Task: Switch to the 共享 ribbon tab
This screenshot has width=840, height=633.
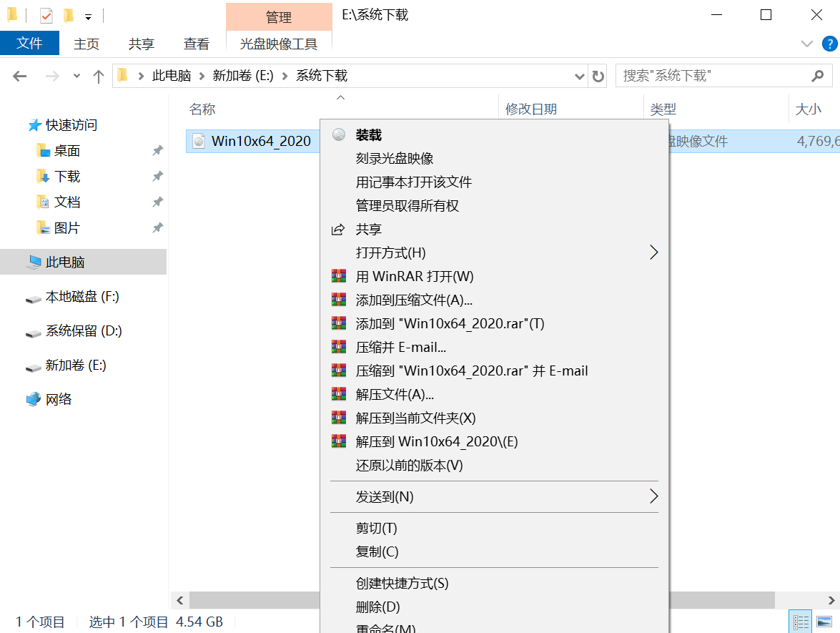Action: [x=142, y=44]
